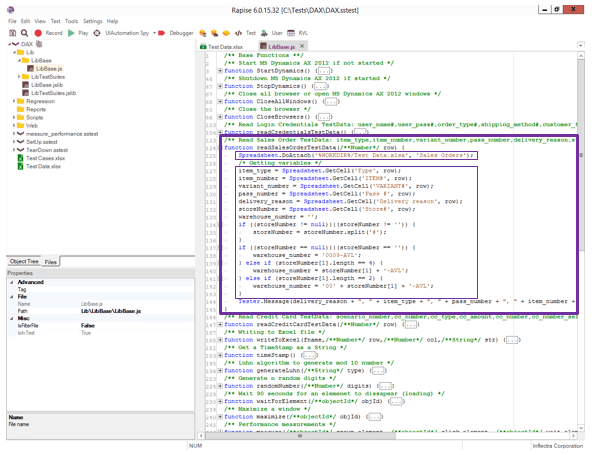Image resolution: width=594 pixels, height=455 pixels.
Task: Run the test with the Play icon
Action: [71, 33]
